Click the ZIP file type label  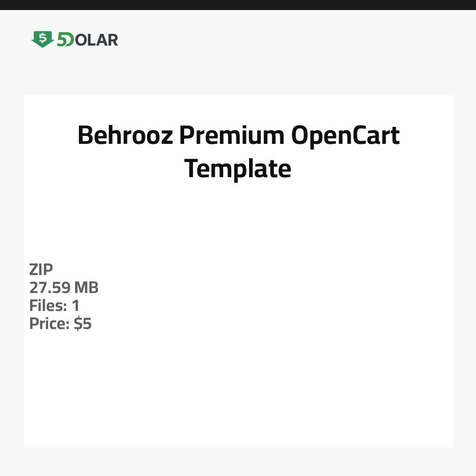[x=41, y=270]
